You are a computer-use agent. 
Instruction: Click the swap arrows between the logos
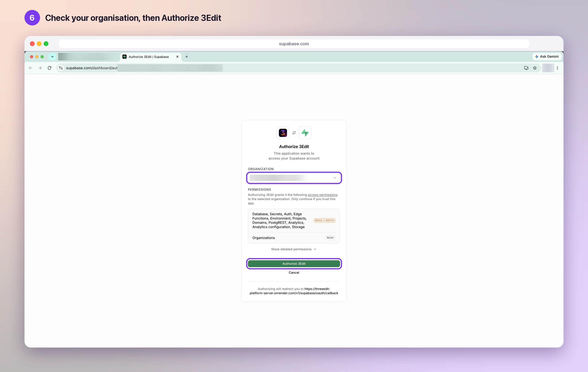pyautogui.click(x=294, y=133)
